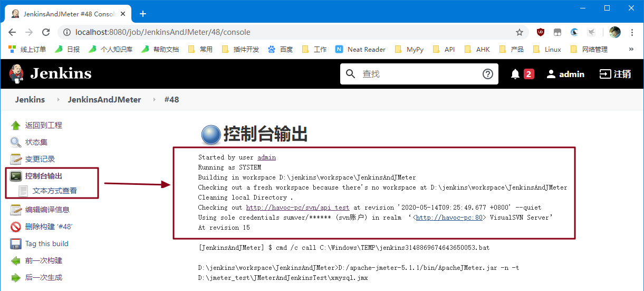644x291 pixels.
Task: Open the admin user link in console output
Action: coord(266,157)
